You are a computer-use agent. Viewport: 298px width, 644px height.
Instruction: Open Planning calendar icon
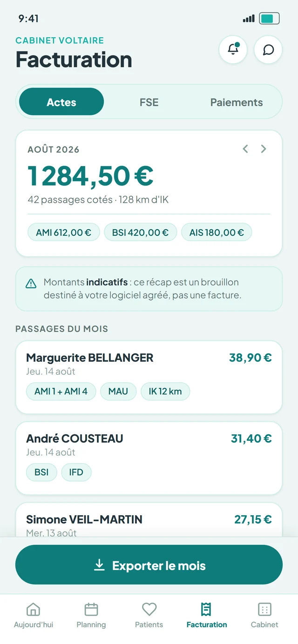pyautogui.click(x=91, y=609)
